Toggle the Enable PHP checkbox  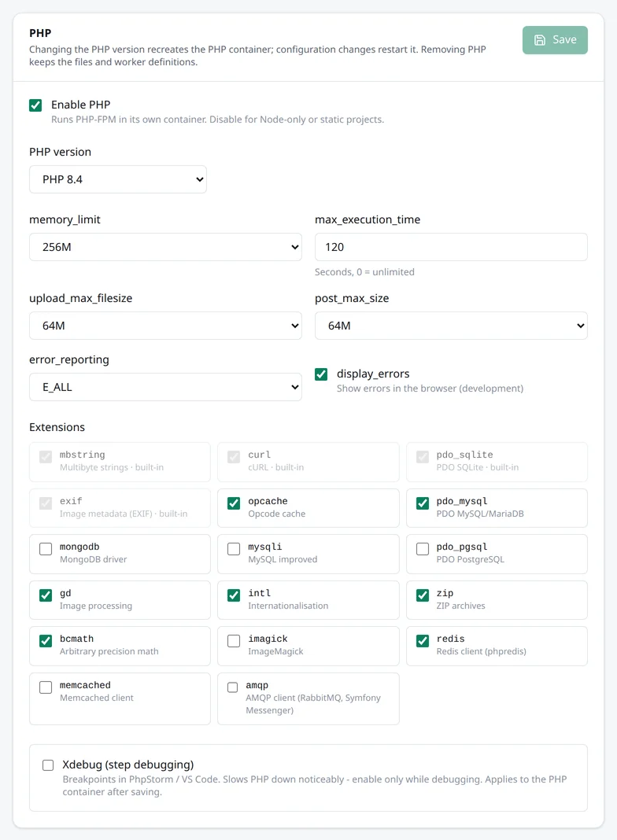click(x=35, y=105)
